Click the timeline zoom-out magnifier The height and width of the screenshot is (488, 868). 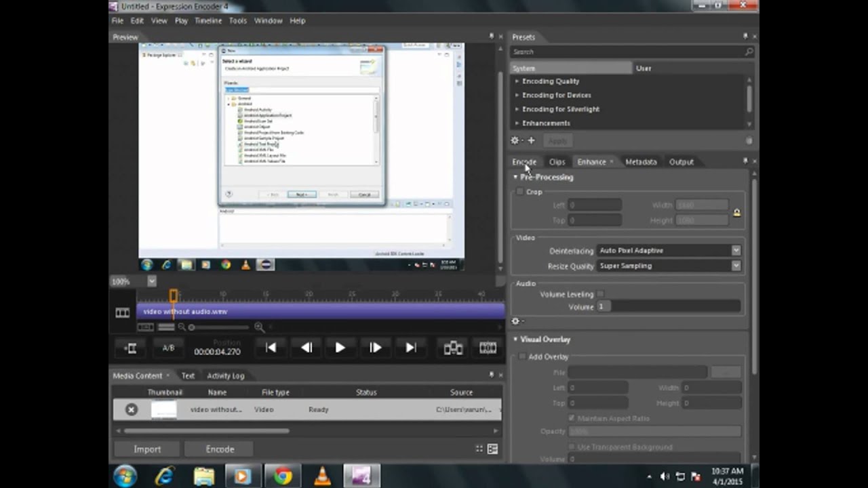[x=182, y=327]
